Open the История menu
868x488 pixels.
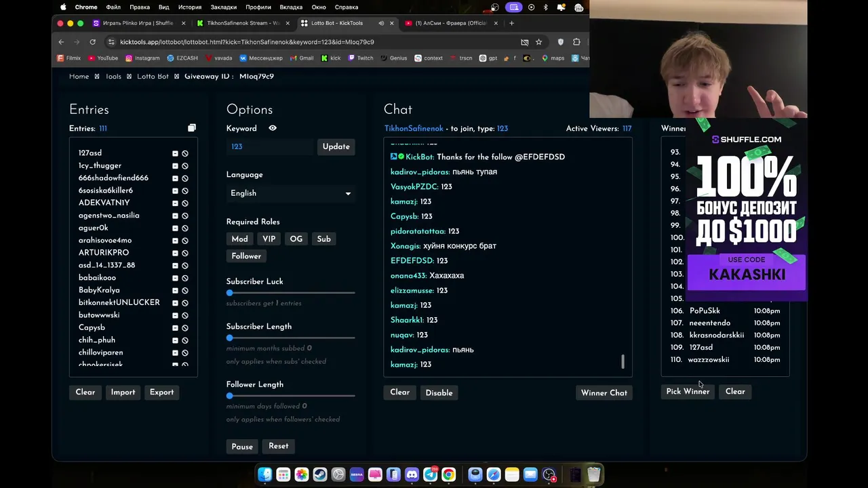(x=190, y=7)
